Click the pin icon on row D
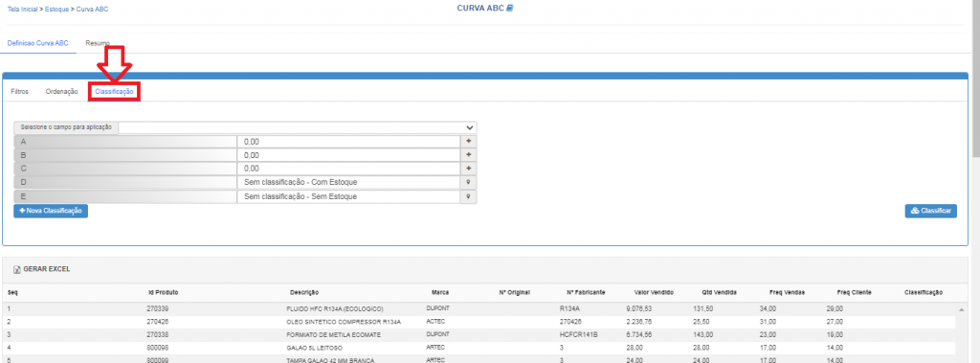 [469, 183]
